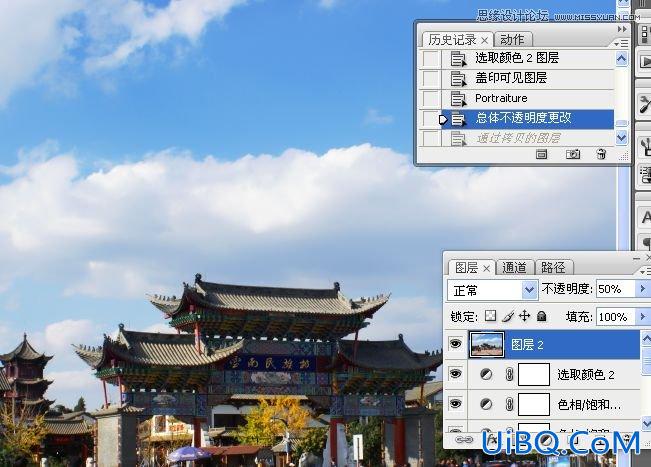Click the history state marker on 总体不透明度更改

coord(443,120)
